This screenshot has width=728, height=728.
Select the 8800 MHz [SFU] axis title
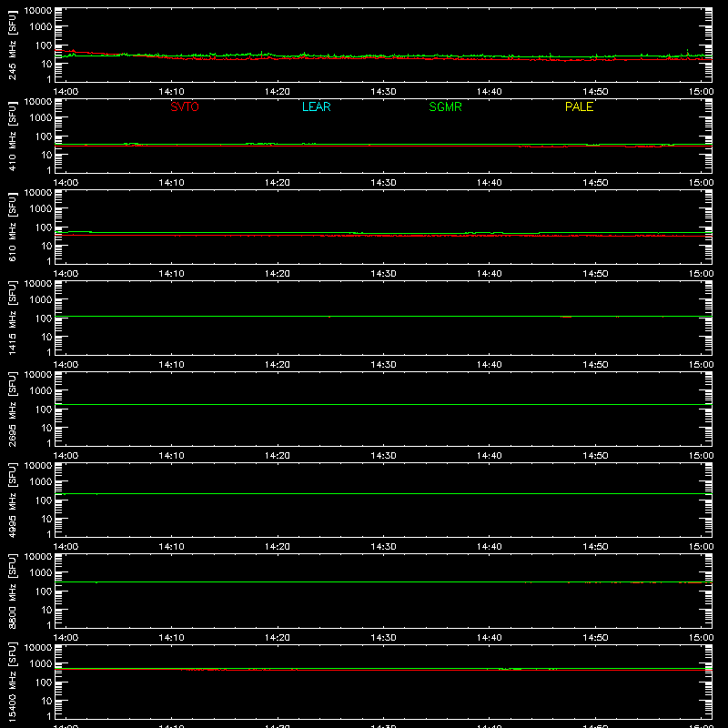[x=12, y=591]
